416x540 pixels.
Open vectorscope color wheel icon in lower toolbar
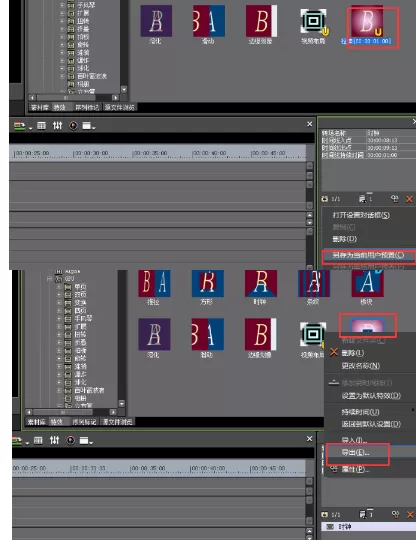click(71, 440)
